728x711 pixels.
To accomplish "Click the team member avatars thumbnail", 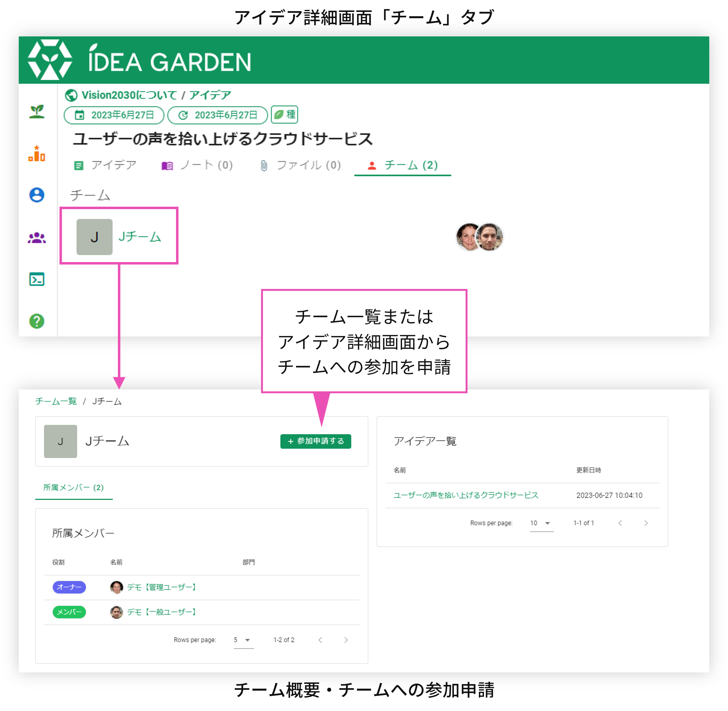I will (480, 237).
